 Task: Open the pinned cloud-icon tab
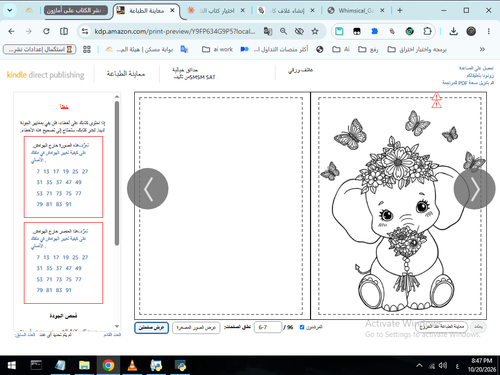coord(29,10)
